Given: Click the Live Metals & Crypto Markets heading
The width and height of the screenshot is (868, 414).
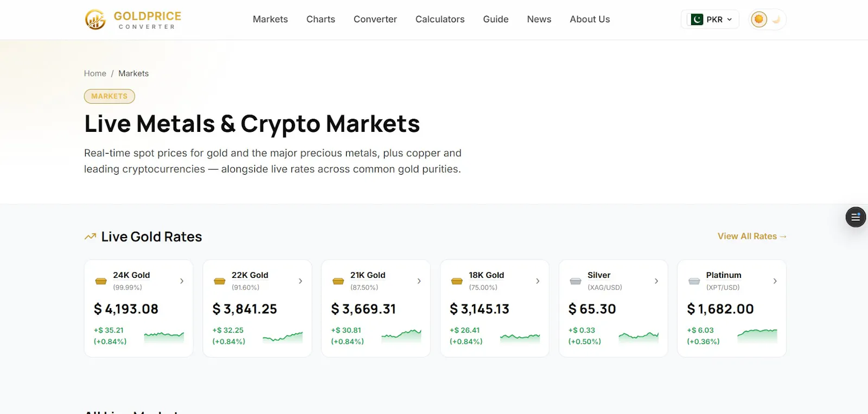Looking at the screenshot, I should [252, 124].
